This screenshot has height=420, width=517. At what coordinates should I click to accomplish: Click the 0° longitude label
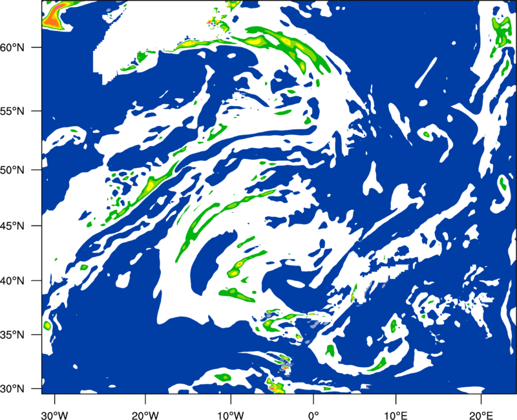(x=313, y=415)
